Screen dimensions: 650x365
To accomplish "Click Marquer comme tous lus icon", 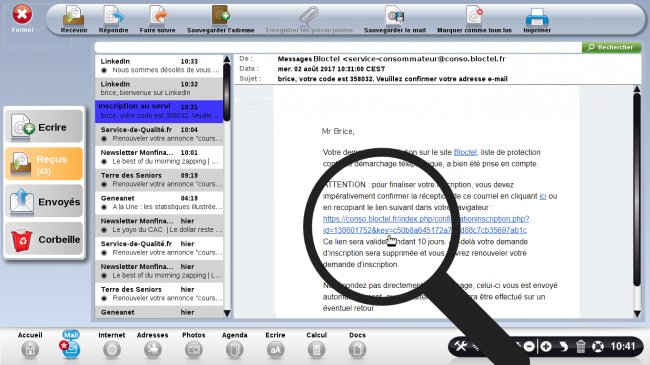I will click(x=474, y=17).
